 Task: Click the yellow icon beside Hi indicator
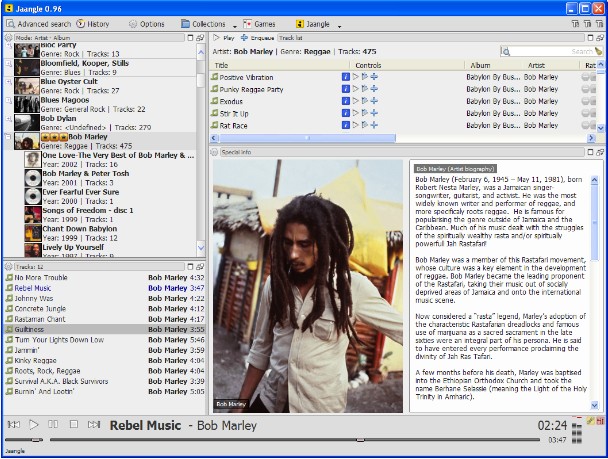[591, 421]
